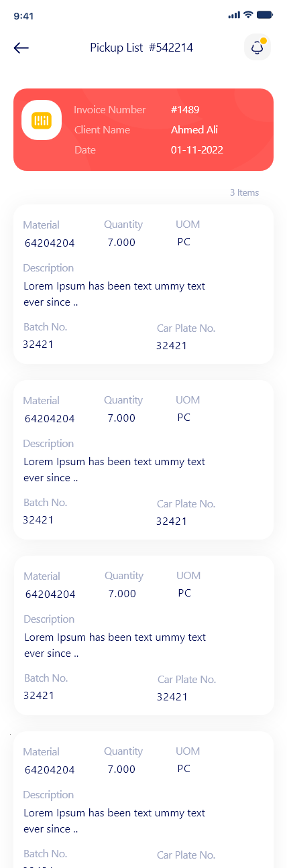This screenshot has height=868, width=287.
Task: Open the third material item card
Action: point(143,635)
